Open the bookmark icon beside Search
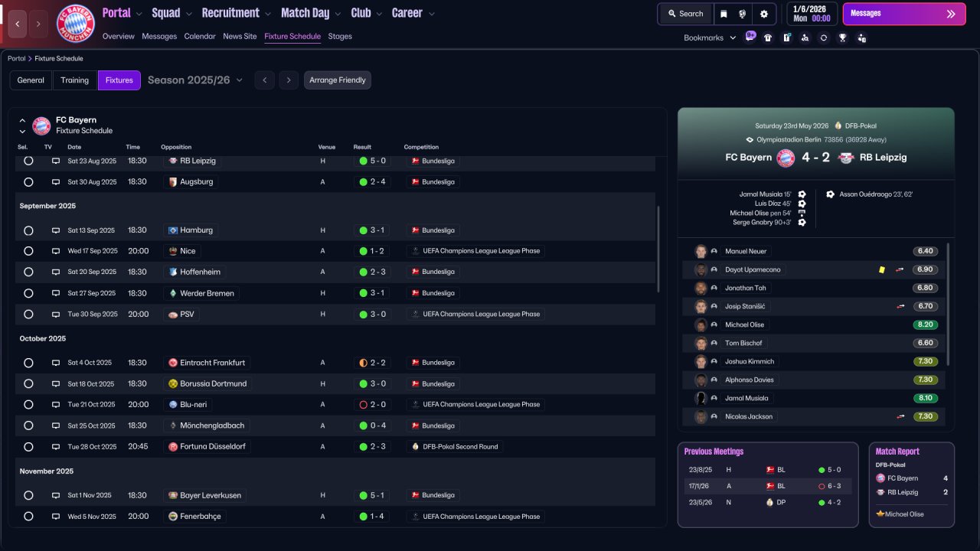 pyautogui.click(x=724, y=14)
